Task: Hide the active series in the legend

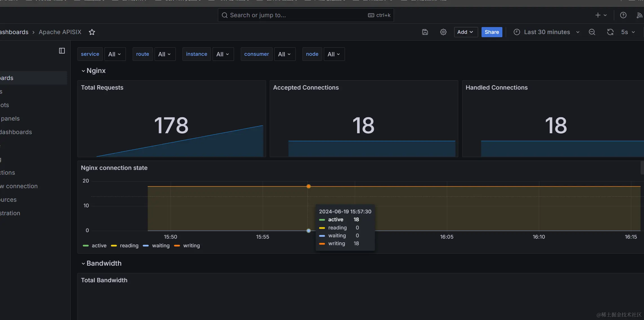Action: 99,245
